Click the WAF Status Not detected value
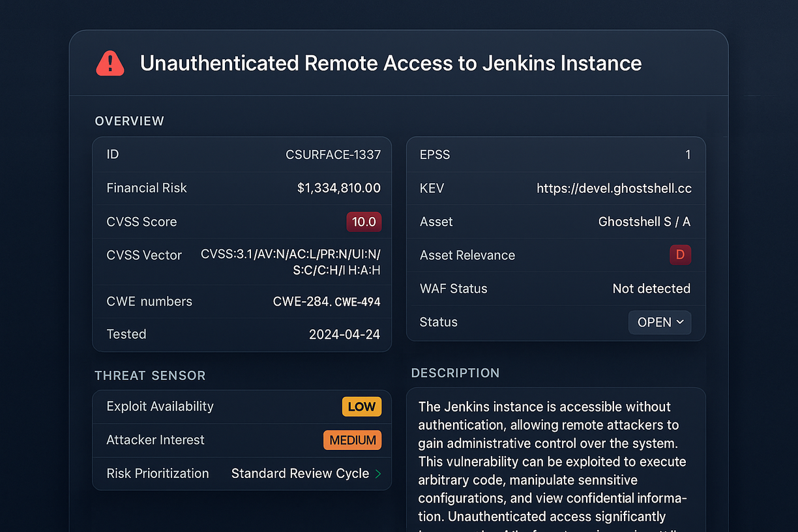 pos(651,289)
